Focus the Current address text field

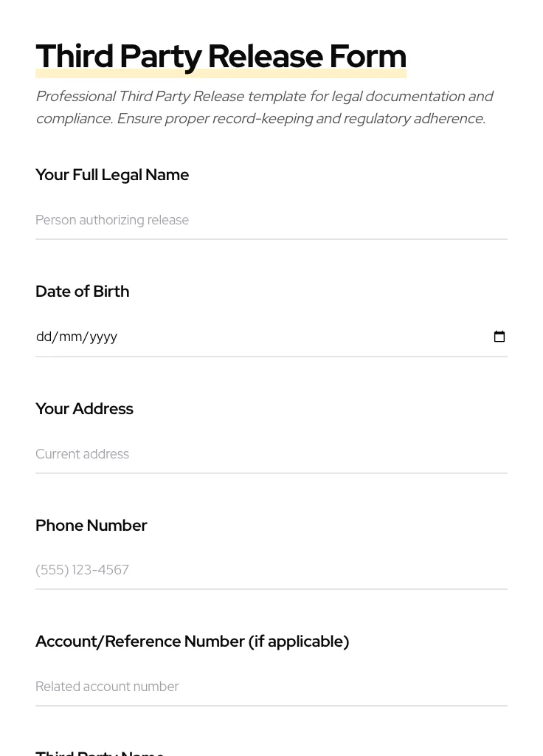(x=271, y=454)
